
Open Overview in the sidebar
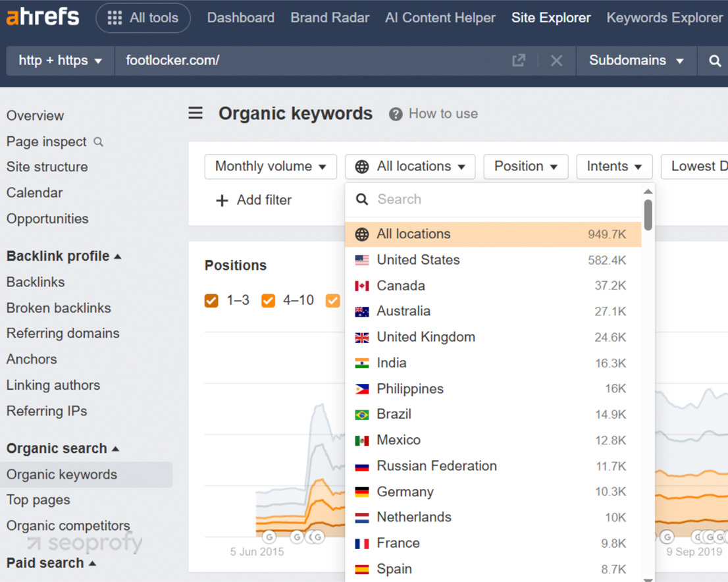point(36,116)
